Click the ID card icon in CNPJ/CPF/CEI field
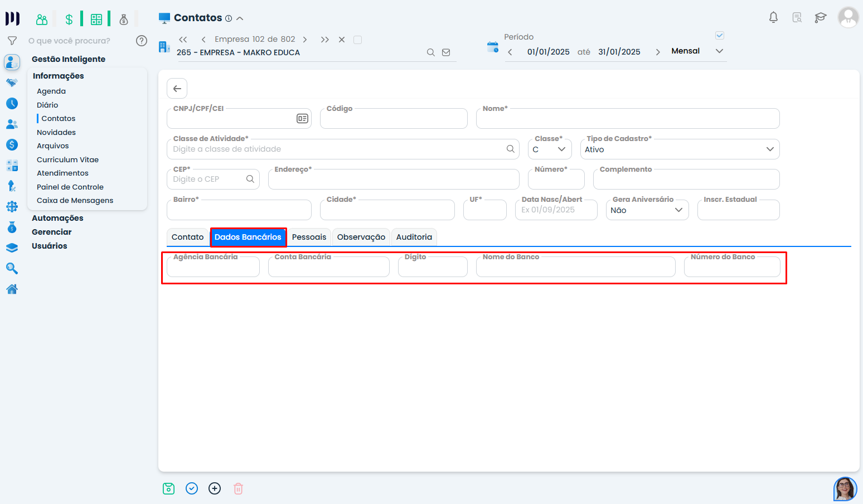The height and width of the screenshot is (504, 863). tap(302, 119)
